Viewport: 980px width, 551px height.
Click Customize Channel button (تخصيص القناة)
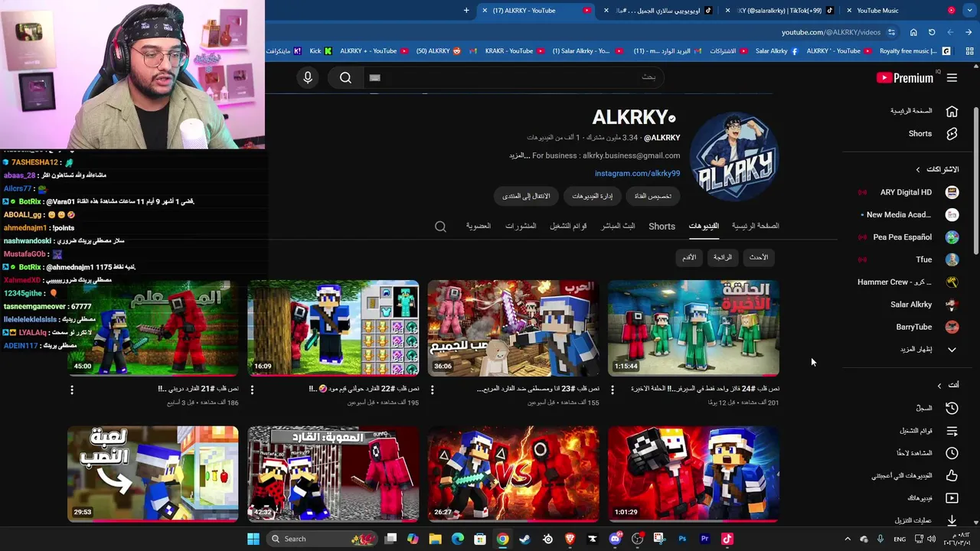tap(653, 197)
